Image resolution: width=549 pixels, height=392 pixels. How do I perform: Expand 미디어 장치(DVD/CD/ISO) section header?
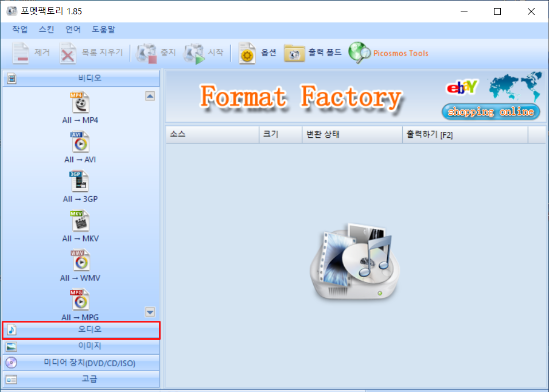coord(81,363)
